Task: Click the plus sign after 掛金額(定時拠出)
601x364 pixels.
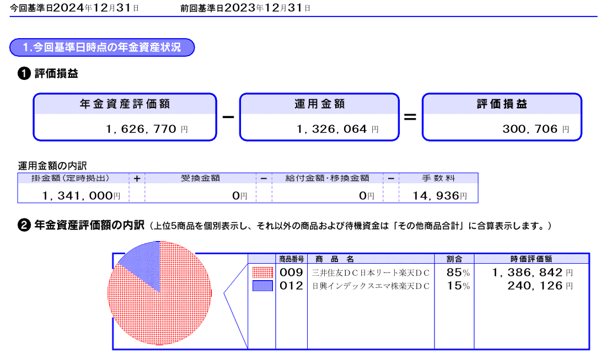Action: (x=137, y=179)
